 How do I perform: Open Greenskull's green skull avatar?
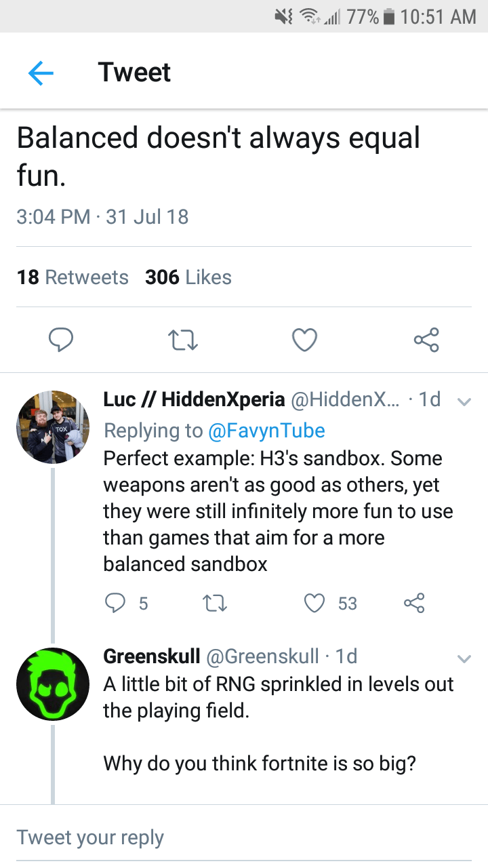click(52, 684)
